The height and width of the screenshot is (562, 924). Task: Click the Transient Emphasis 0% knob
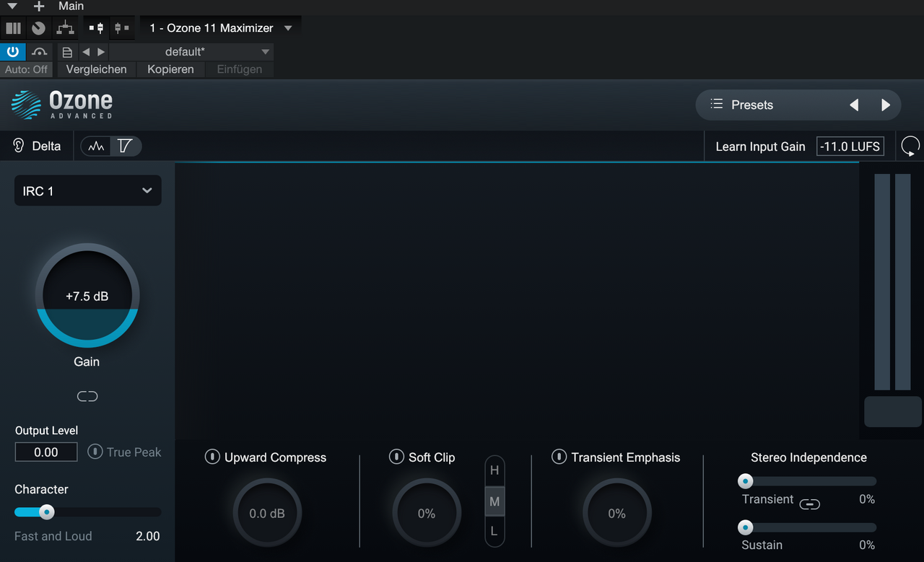616,513
